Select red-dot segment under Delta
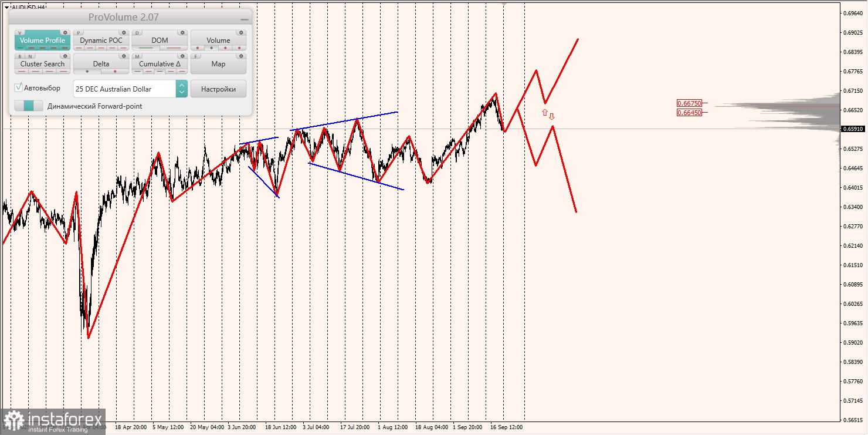868x435 pixels. point(115,71)
